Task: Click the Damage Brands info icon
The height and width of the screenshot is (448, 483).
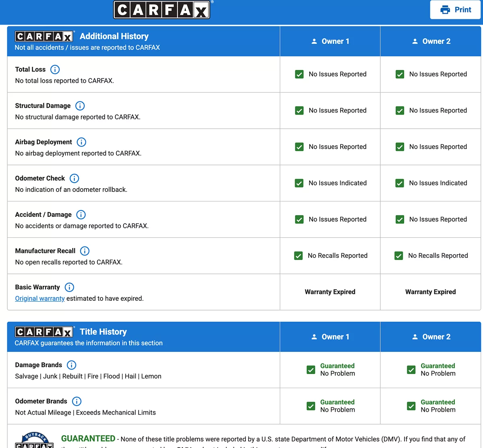Action: coord(71,365)
